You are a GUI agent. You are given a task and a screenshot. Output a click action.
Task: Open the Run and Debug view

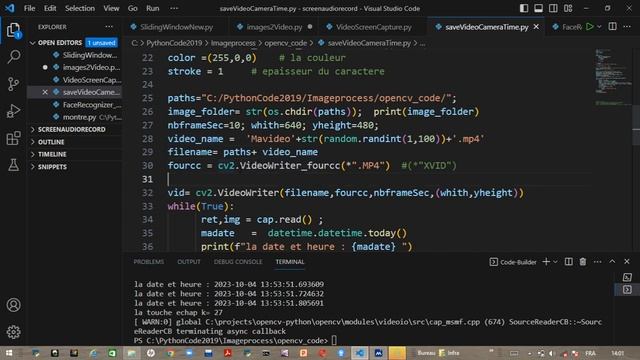click(x=13, y=111)
